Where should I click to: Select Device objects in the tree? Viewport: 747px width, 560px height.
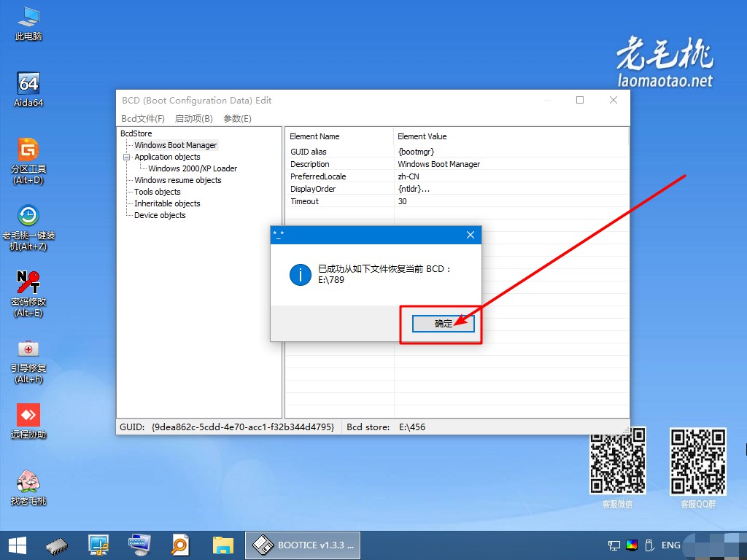point(160,215)
